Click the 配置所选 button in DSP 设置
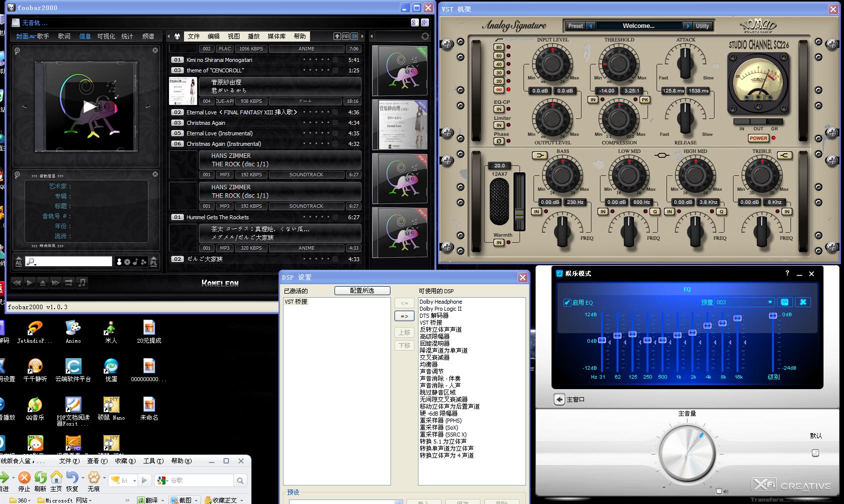The height and width of the screenshot is (504, 844). (x=362, y=290)
